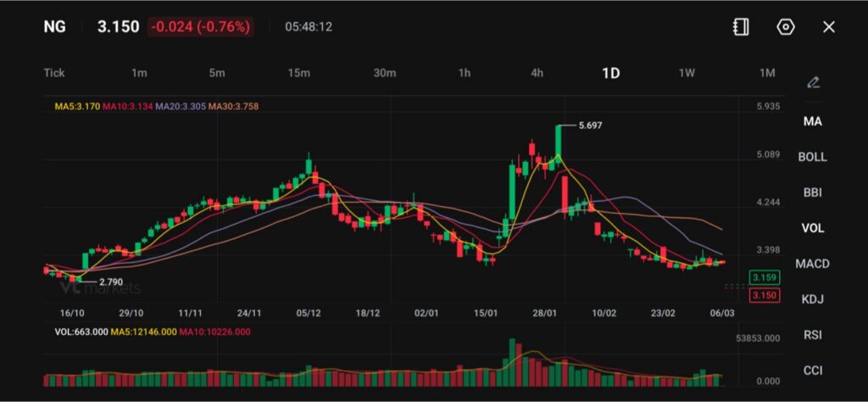Enable the BOLL indicator
The image size is (868, 402).
(x=812, y=157)
